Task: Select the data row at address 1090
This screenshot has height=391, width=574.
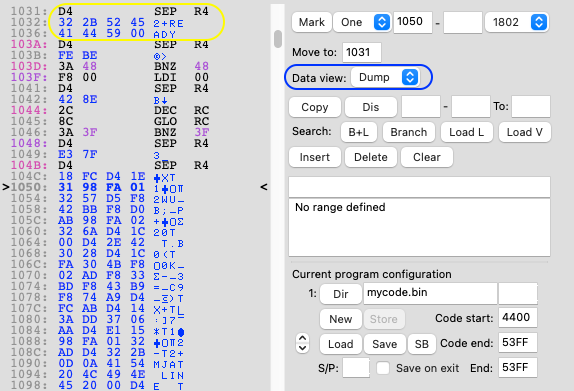Action: (x=97, y=363)
